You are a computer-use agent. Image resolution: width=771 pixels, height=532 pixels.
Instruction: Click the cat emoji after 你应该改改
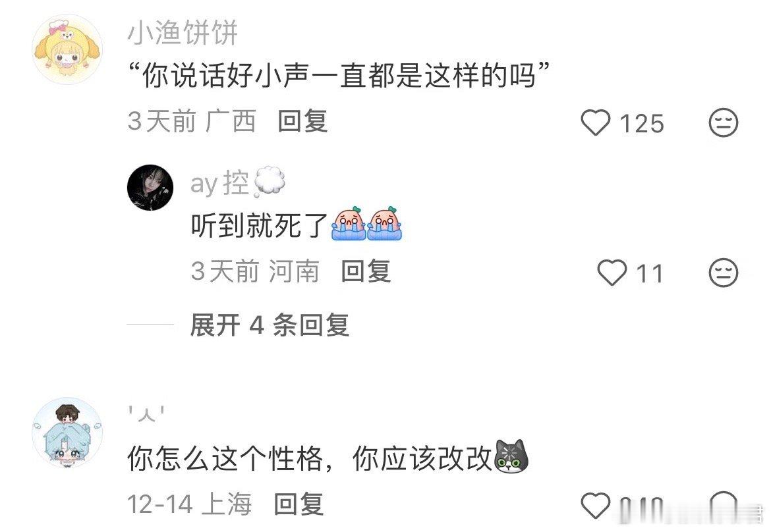[x=511, y=457]
